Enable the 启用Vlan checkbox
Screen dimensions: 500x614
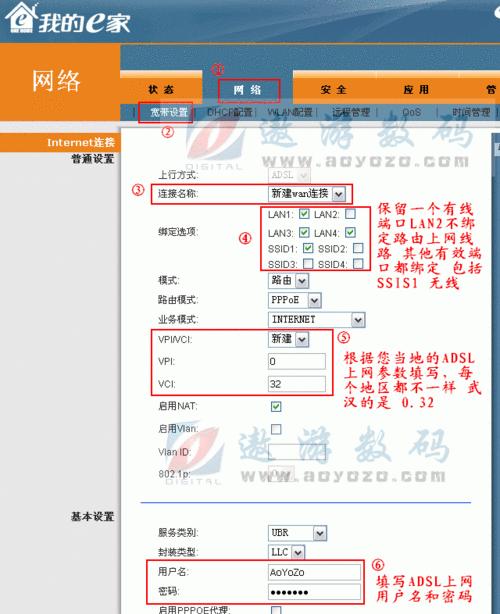pos(276,429)
